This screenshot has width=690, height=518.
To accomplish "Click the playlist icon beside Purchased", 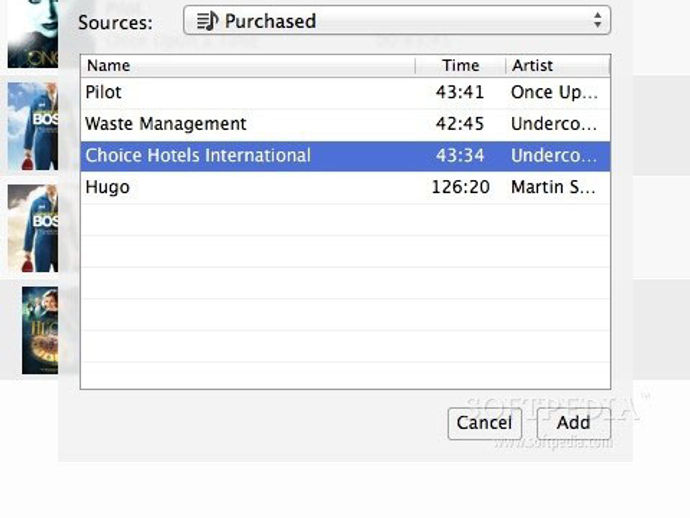I will (x=207, y=21).
